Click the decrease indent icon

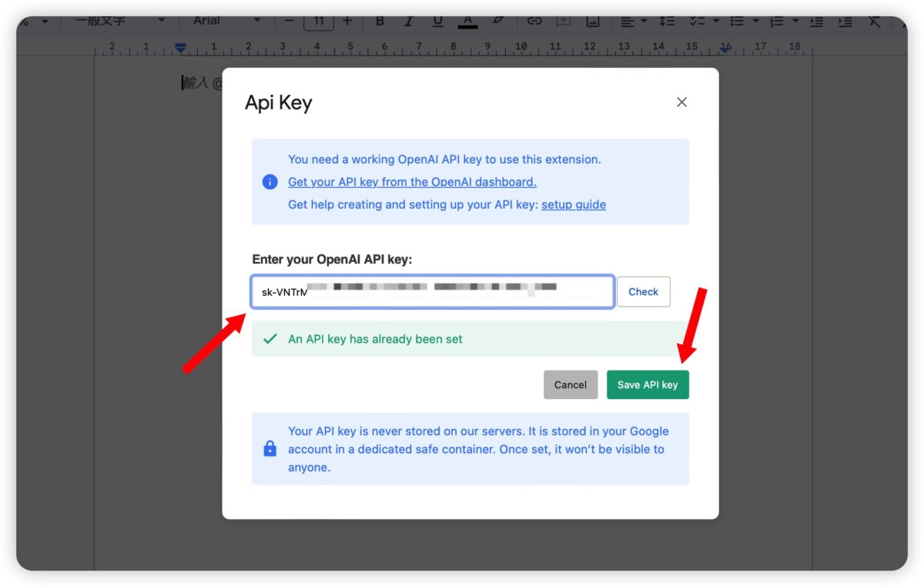(816, 21)
